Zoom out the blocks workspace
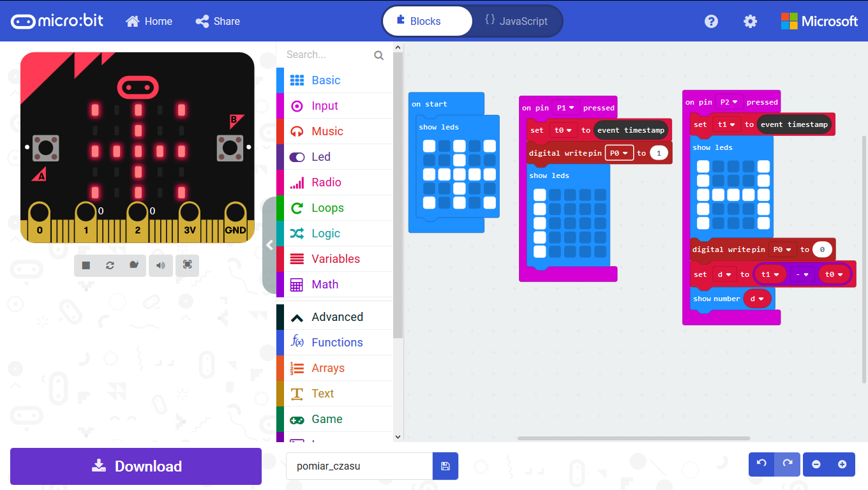The image size is (868, 490). pyautogui.click(x=816, y=464)
